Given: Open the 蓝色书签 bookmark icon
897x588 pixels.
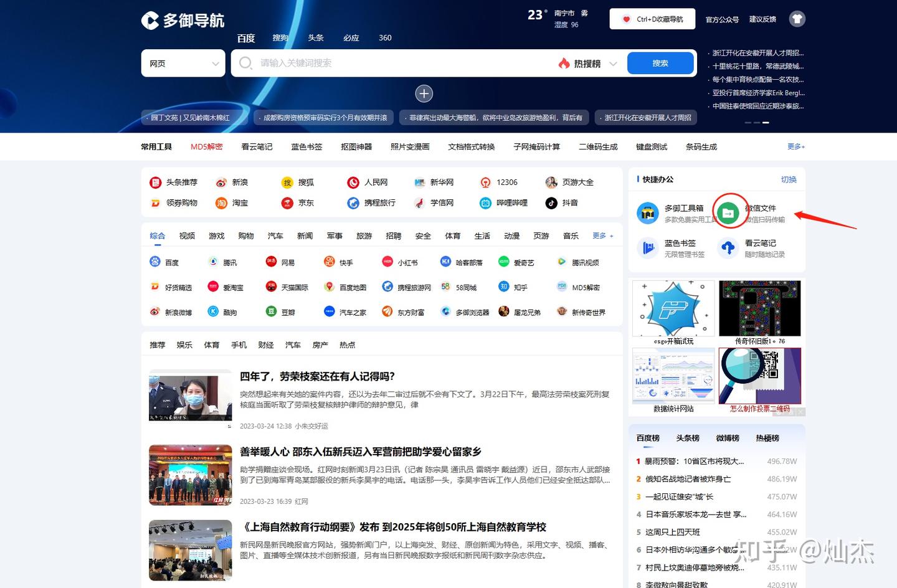Looking at the screenshot, I should (648, 248).
